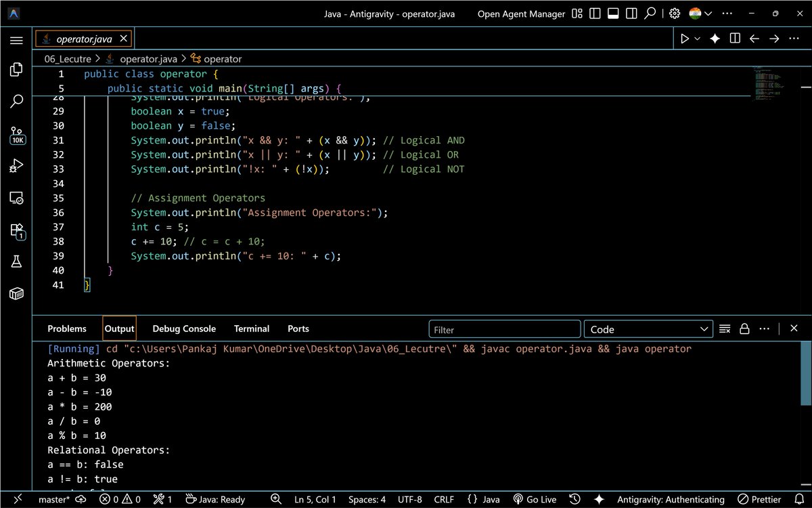The height and width of the screenshot is (508, 812).
Task: Switch to the Problems panel tab
Action: pyautogui.click(x=67, y=329)
